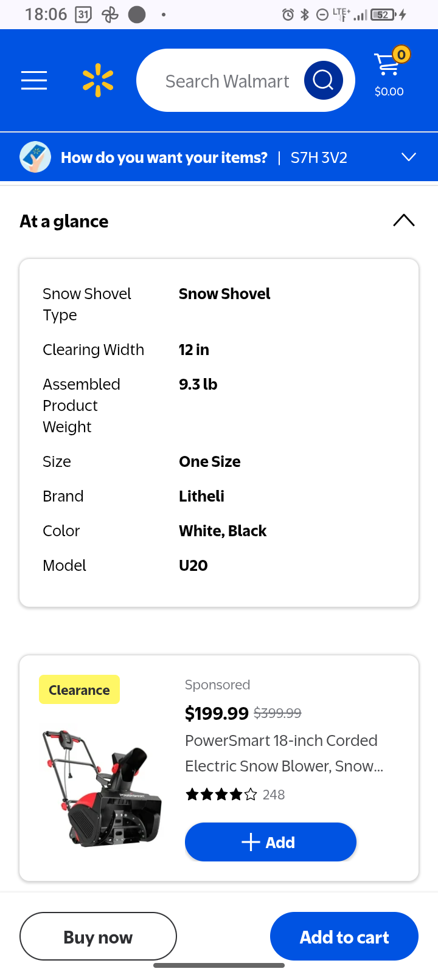Tap the $199.99 sponsored item price
The height and width of the screenshot is (980, 438).
coord(217,713)
